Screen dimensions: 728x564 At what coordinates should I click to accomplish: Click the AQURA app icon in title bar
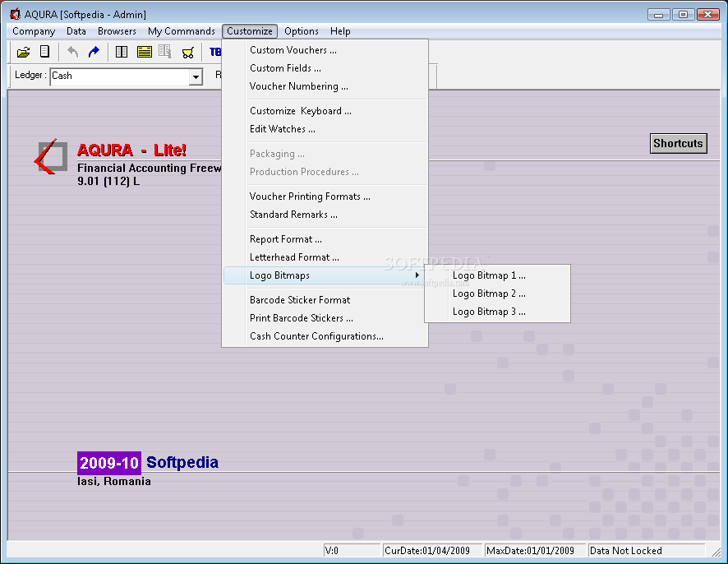[x=15, y=15]
